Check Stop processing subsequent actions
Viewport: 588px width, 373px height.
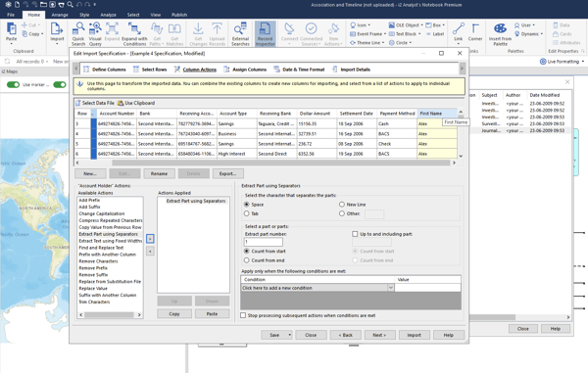pyautogui.click(x=243, y=315)
